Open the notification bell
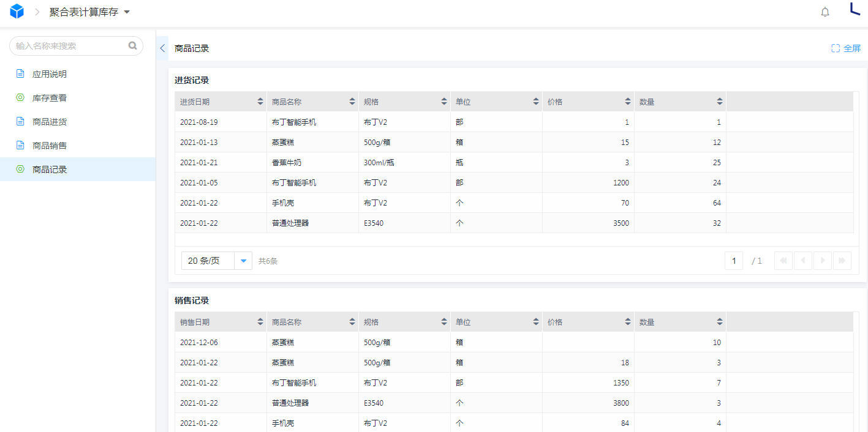The image size is (868, 432). point(825,12)
